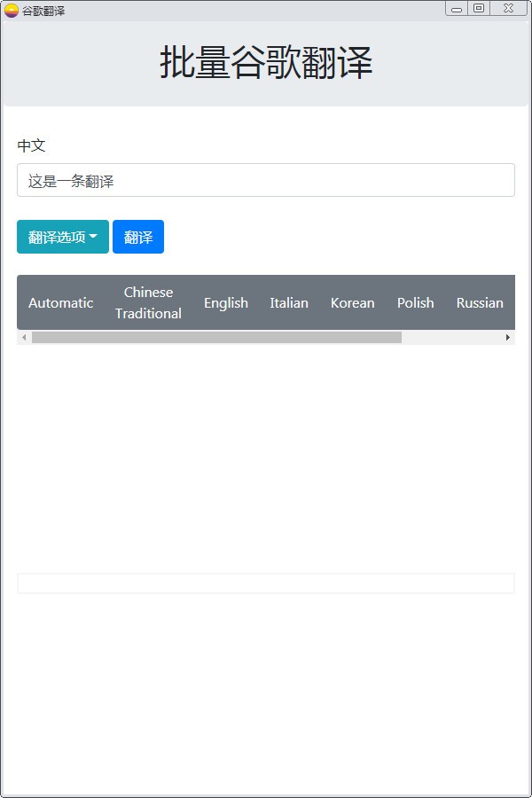Click the 这是一条翻译 Chinese text input field

[x=266, y=180]
